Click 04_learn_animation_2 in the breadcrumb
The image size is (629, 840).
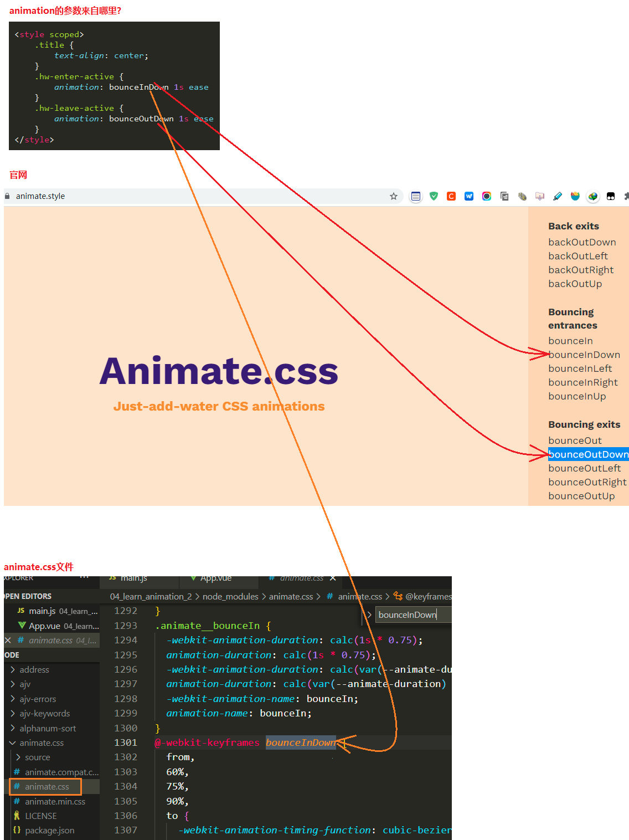(151, 596)
